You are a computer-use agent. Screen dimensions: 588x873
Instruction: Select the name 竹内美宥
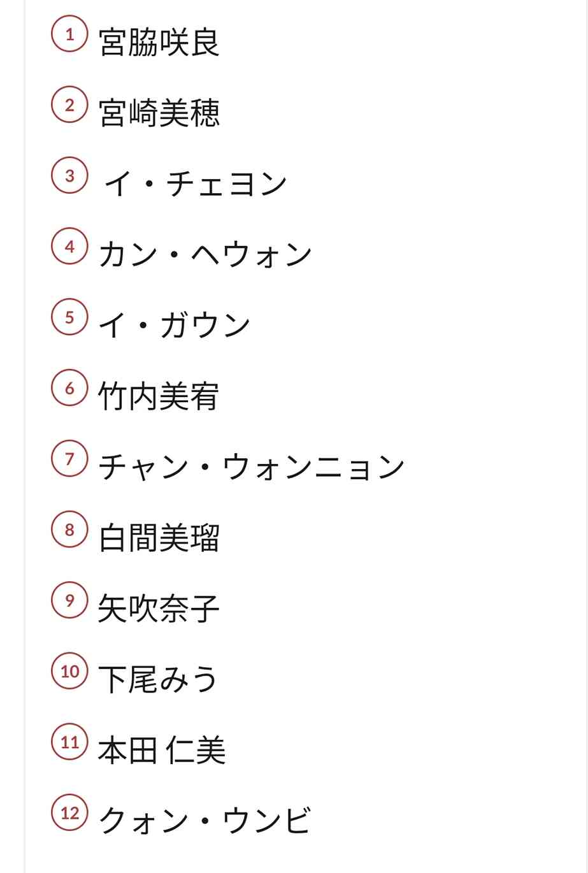[159, 396]
